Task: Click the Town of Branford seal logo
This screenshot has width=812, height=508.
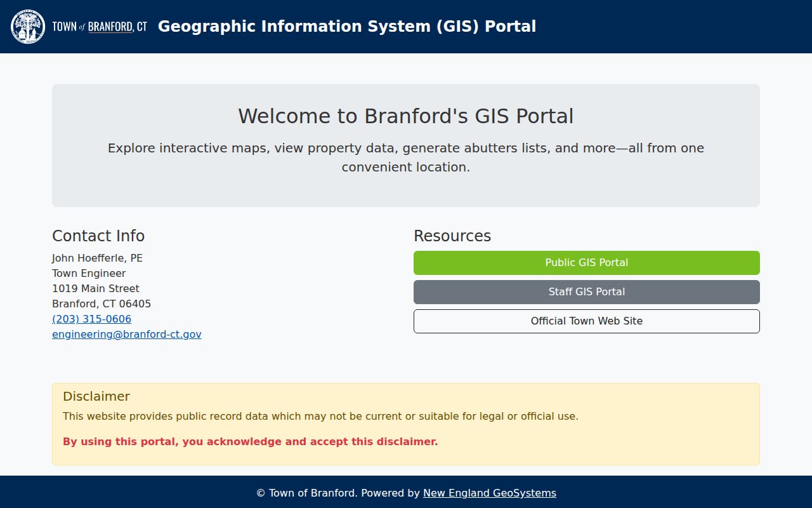Action: [28, 27]
